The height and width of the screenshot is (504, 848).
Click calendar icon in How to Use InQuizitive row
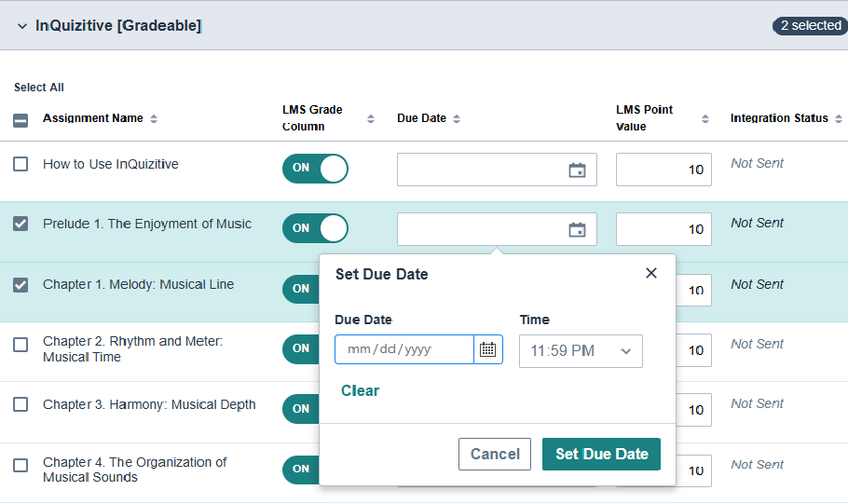[577, 170]
